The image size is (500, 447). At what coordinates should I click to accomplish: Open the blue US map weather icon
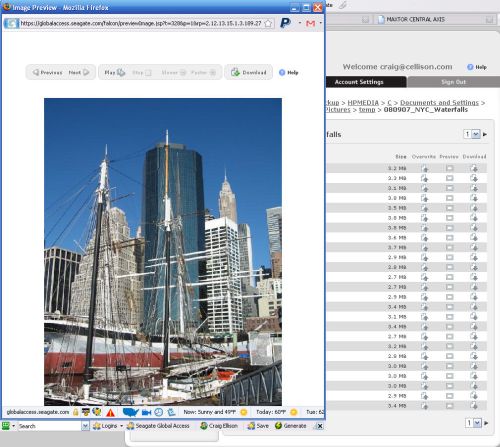pos(130,412)
